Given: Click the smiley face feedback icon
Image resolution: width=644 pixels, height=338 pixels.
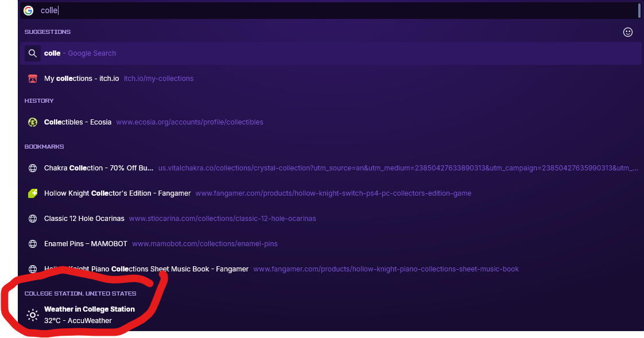Looking at the screenshot, I should (627, 32).
